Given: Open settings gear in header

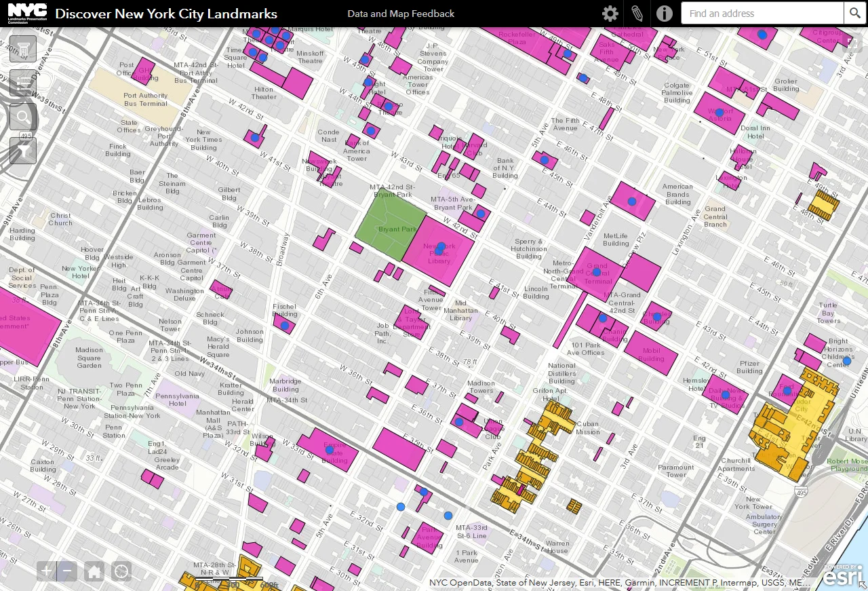Looking at the screenshot, I should (610, 14).
